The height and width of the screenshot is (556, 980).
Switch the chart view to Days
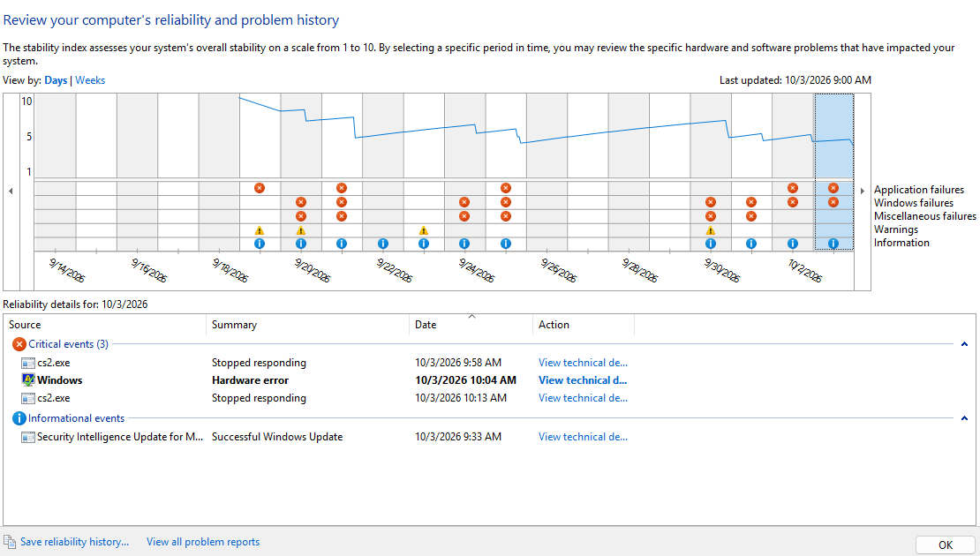56,80
